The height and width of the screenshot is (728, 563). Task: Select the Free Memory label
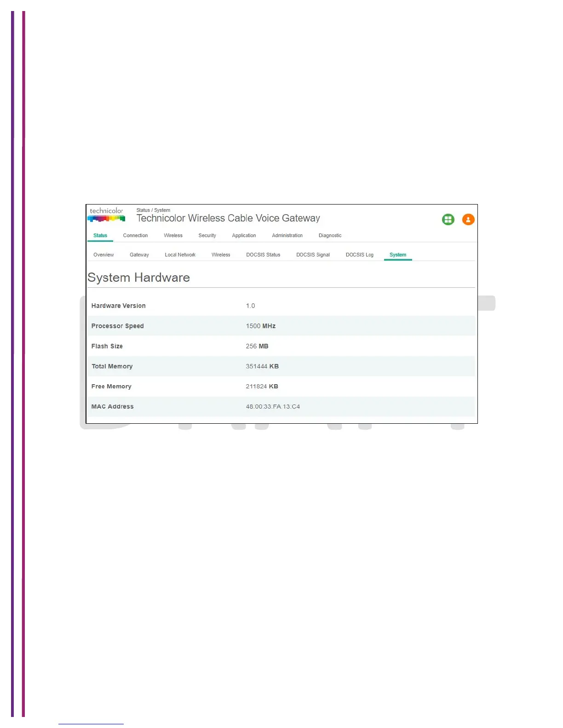coord(111,387)
